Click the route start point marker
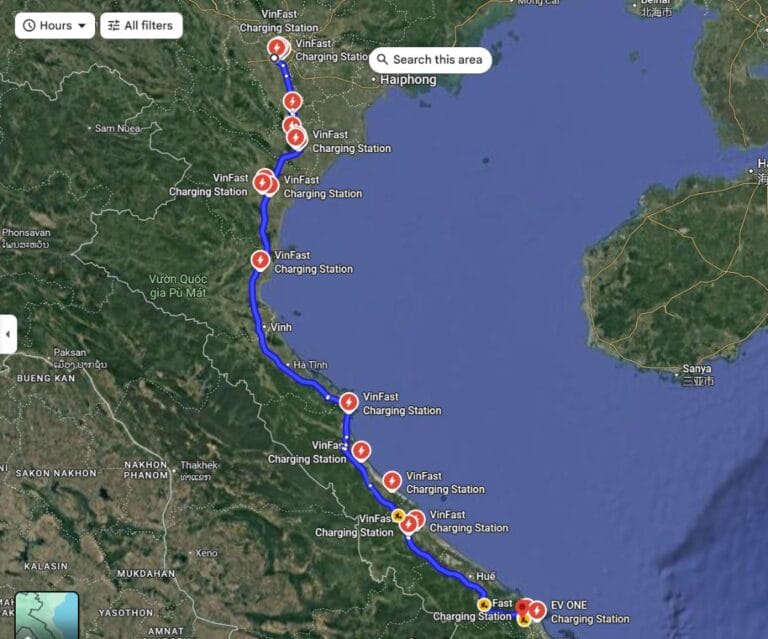This screenshot has width=768, height=639. (275, 58)
